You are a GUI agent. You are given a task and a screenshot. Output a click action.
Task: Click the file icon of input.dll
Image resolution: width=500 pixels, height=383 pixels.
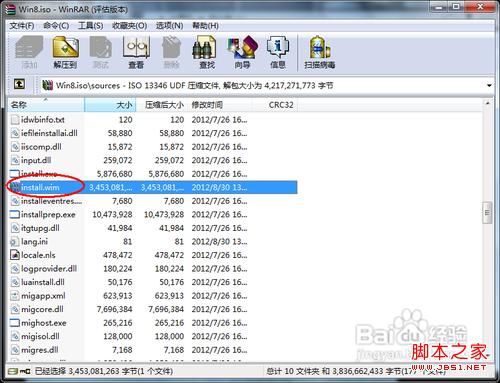pos(15,160)
